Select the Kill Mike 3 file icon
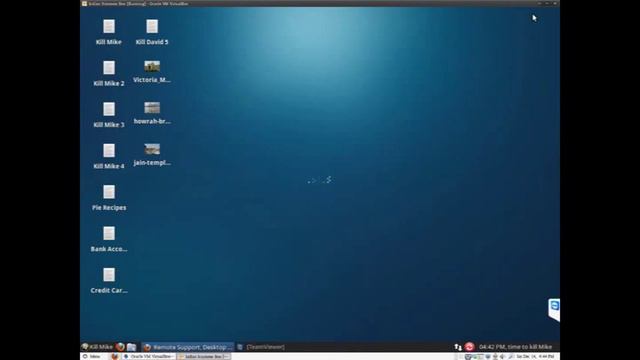 point(109,109)
